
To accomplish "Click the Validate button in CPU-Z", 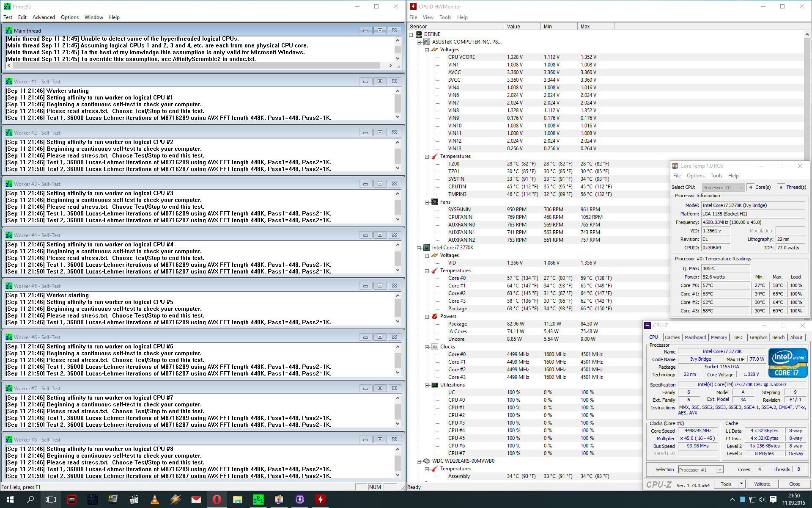I will [762, 484].
